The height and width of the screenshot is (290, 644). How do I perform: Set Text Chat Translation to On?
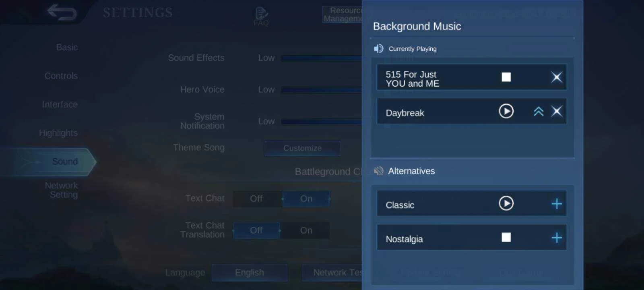click(x=306, y=231)
